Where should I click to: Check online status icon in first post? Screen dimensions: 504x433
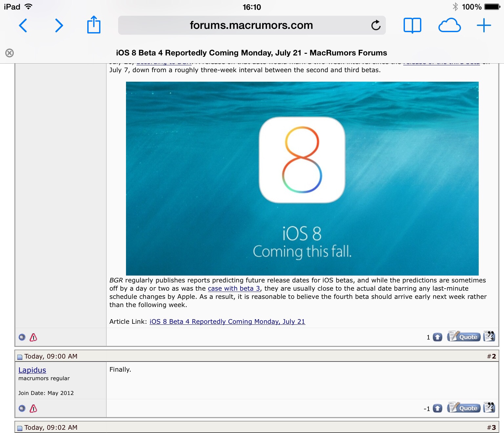coord(22,337)
